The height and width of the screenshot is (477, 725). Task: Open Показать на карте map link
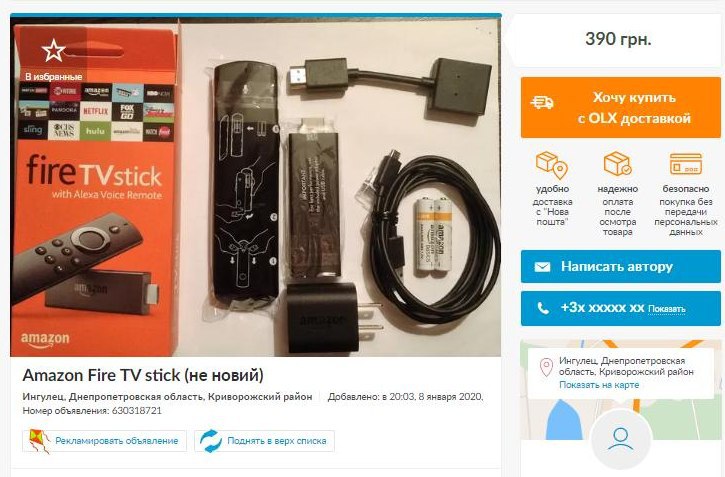[599, 385]
